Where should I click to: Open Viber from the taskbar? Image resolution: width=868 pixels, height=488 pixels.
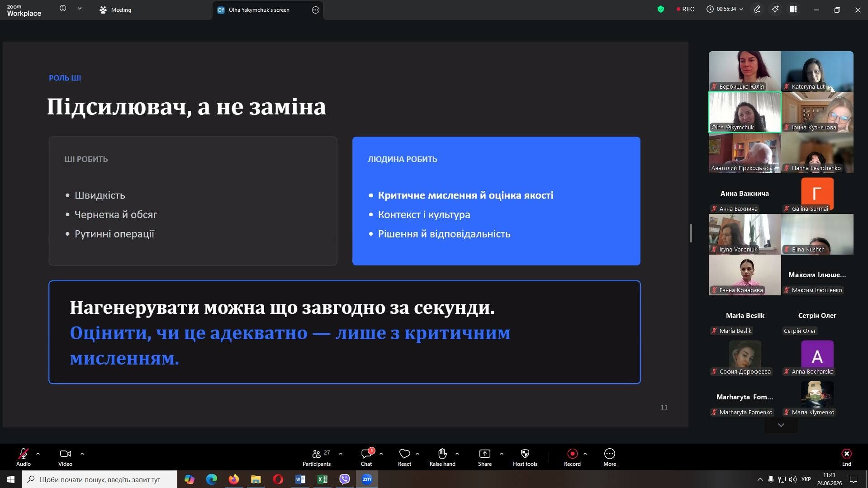click(x=344, y=479)
